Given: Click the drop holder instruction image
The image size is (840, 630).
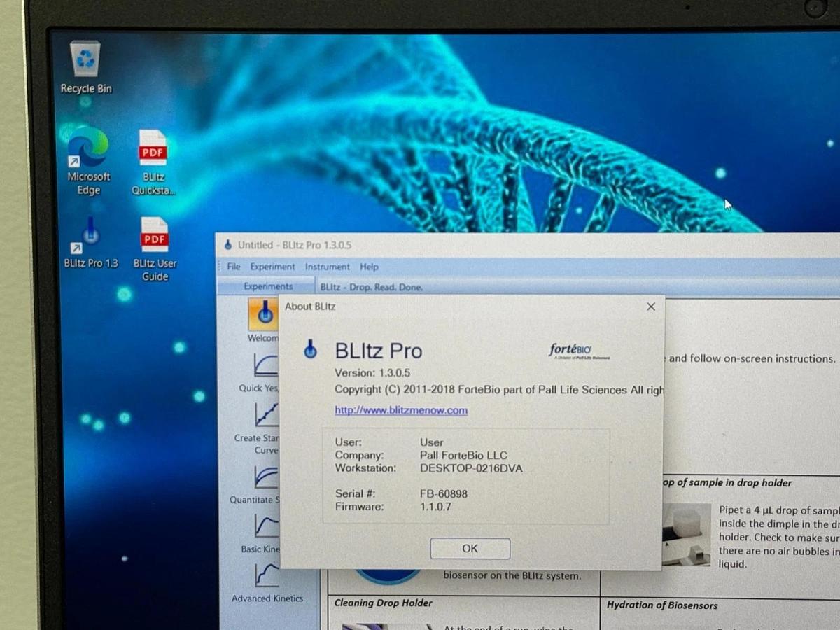Looking at the screenshot, I should 685,535.
